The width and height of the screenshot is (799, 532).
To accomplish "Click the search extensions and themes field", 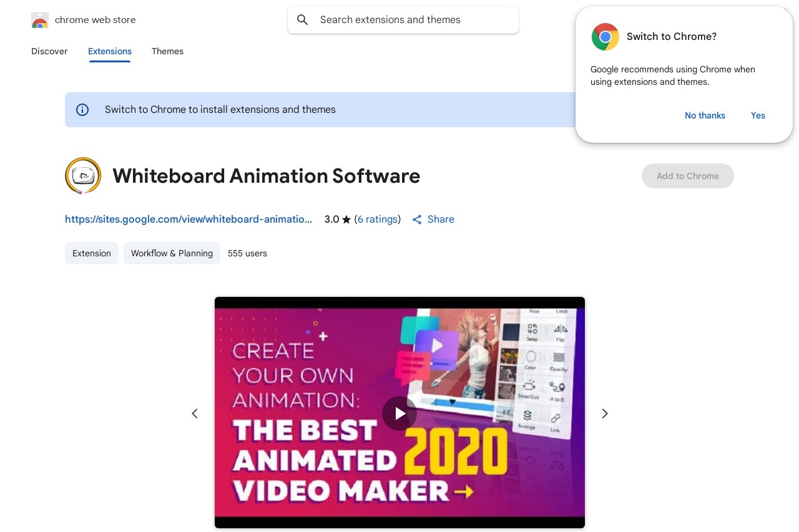I will 403,20.
